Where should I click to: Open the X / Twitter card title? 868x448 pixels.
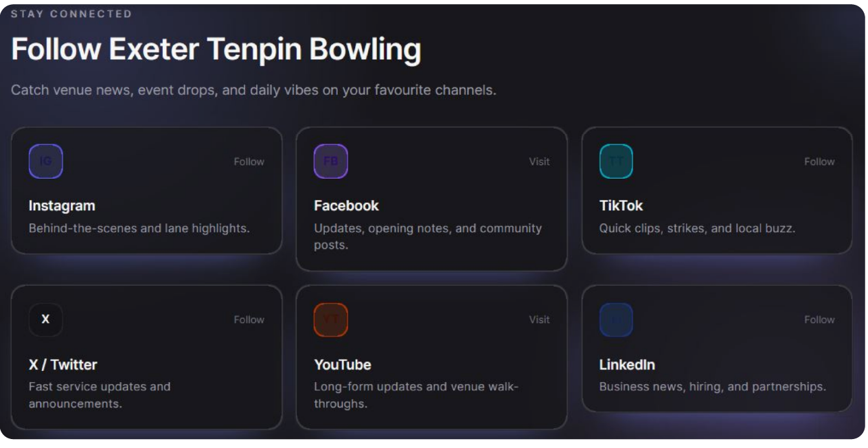(x=63, y=364)
